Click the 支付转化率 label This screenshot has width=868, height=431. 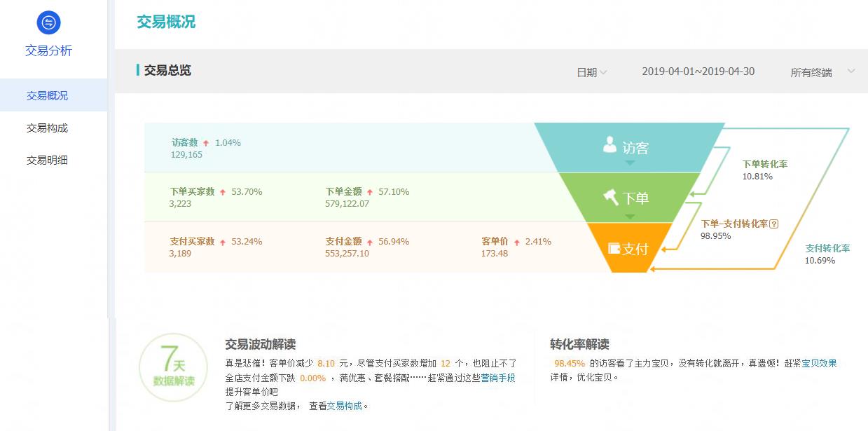pyautogui.click(x=827, y=248)
